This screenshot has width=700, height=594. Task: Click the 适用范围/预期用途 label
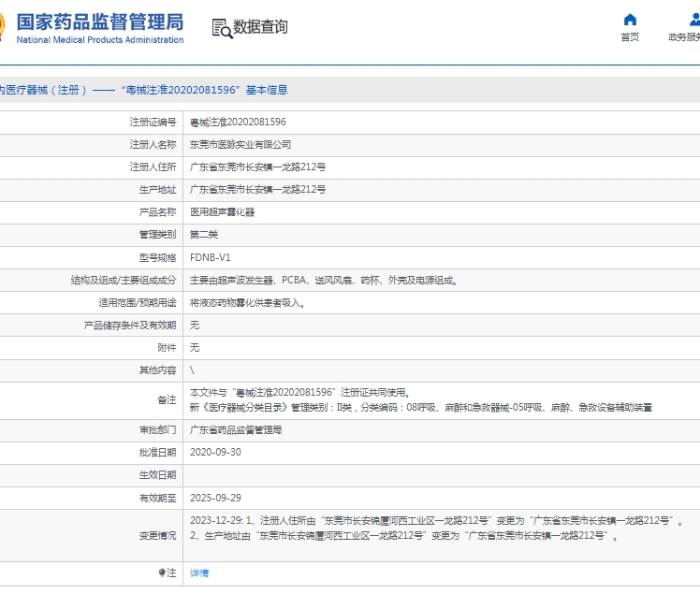pyautogui.click(x=138, y=303)
